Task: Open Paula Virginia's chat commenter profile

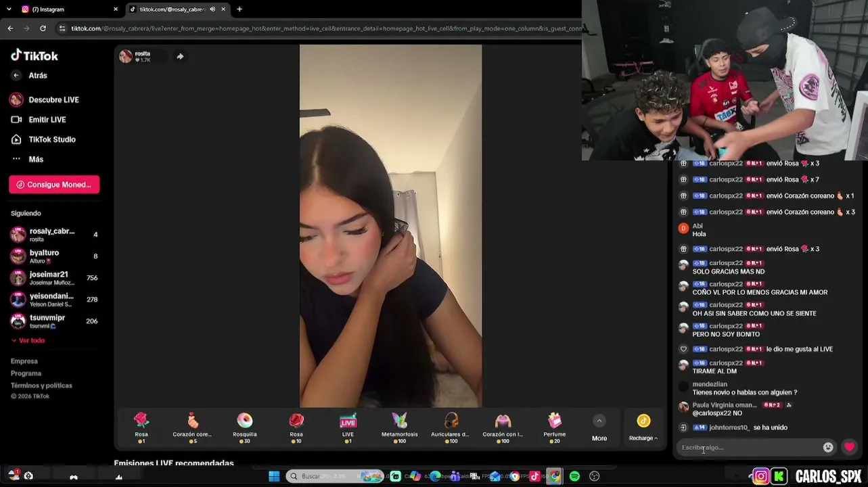Action: coord(725,405)
